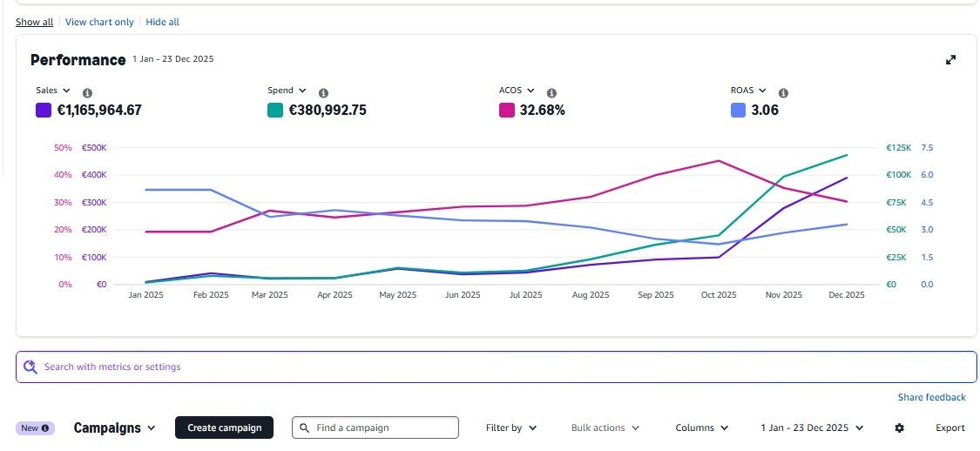Image resolution: width=980 pixels, height=451 pixels.
Task: Click the Hide all link
Action: 163,22
